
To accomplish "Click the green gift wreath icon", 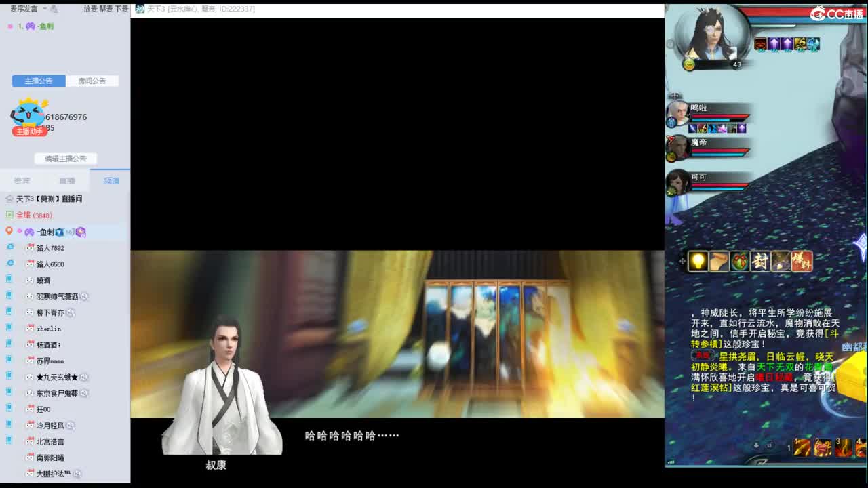I will click(740, 261).
